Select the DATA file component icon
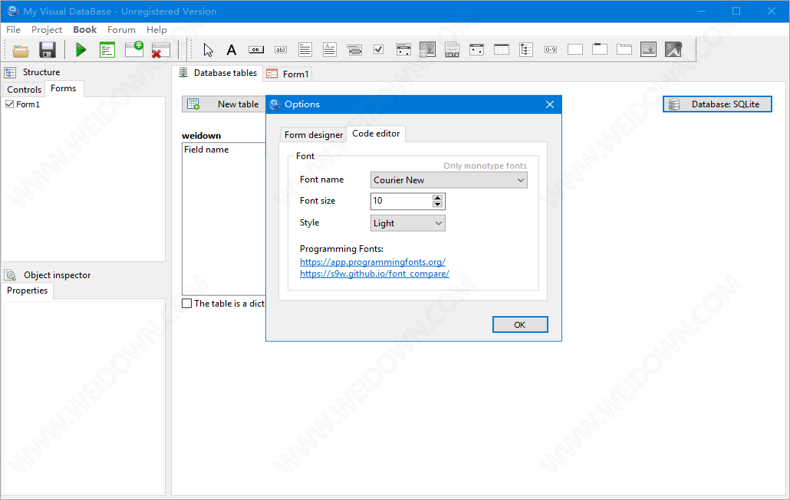Viewport: 790px width, 500px height. point(452,49)
